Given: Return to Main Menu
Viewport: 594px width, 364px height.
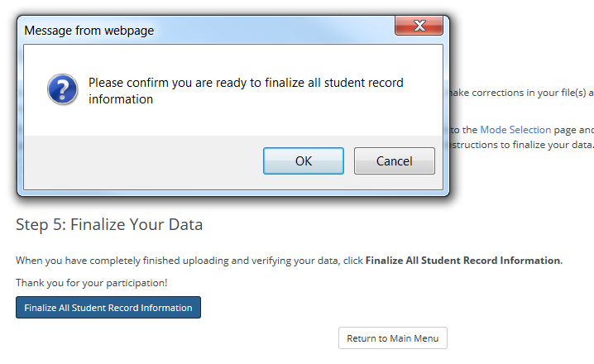Looking at the screenshot, I should 393,338.
